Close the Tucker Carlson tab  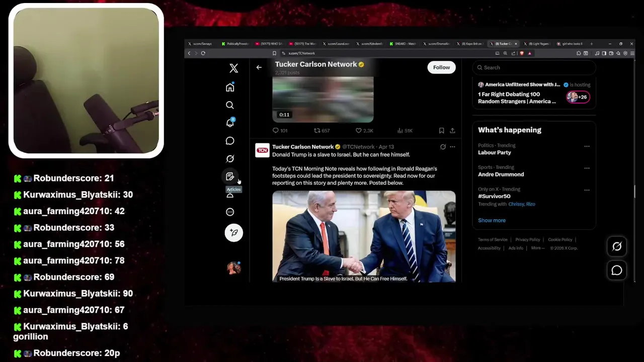(x=516, y=44)
